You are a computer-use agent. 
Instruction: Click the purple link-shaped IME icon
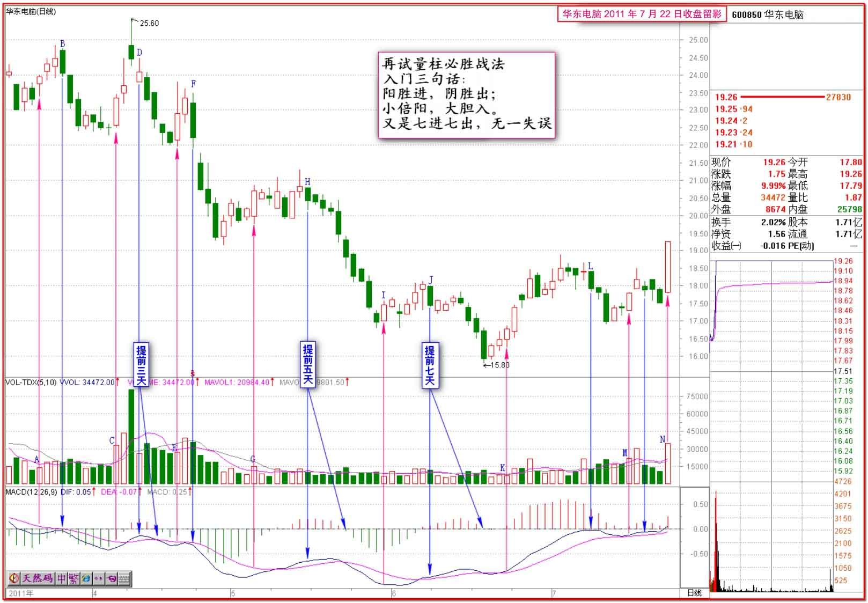click(x=111, y=578)
